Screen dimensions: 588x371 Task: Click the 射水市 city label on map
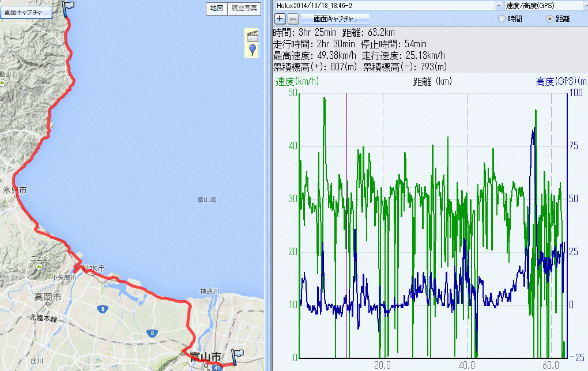pos(93,268)
